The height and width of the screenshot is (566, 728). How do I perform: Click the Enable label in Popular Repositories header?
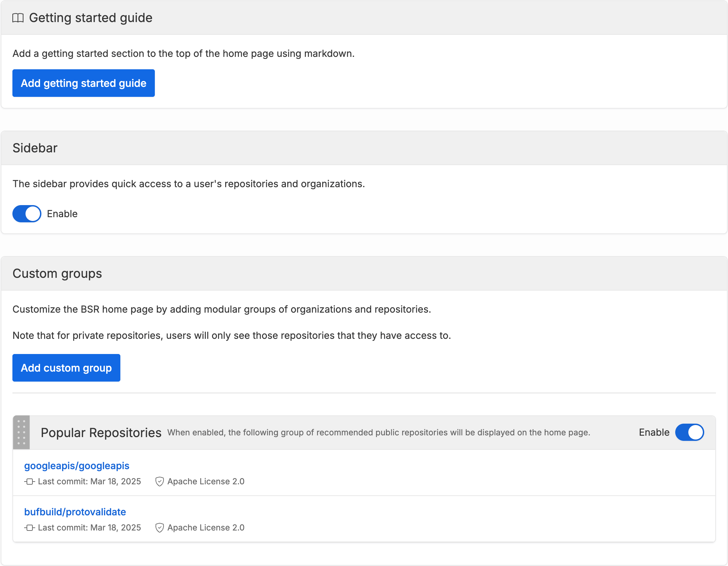click(654, 432)
